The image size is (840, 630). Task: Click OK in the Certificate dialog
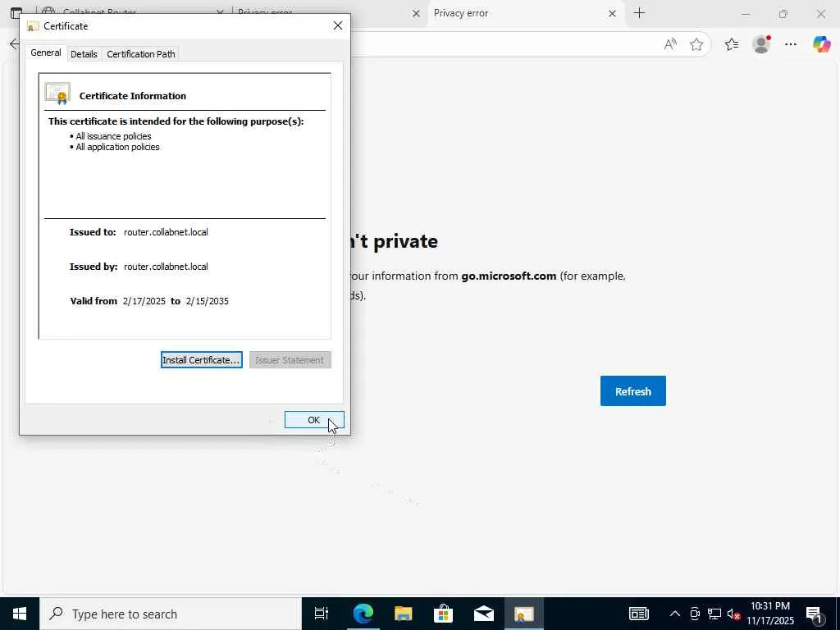point(314,420)
